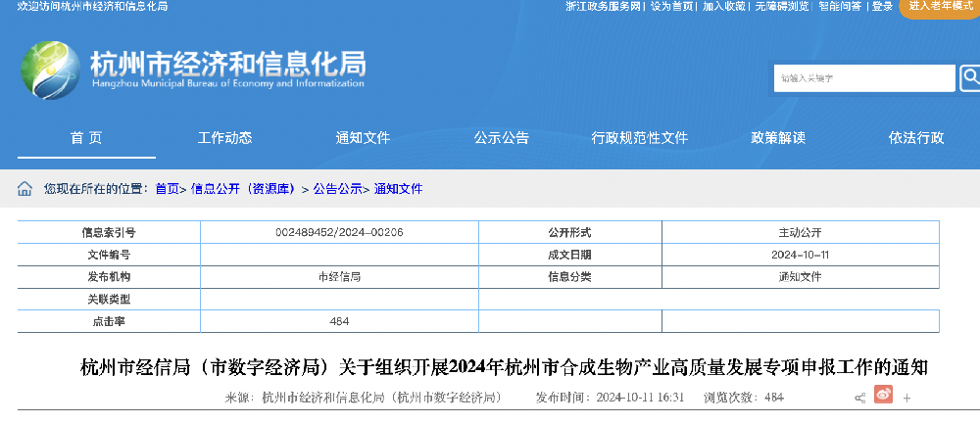Screen dimensions: 980x424
Task: Open 公示公告 navigation tab
Action: [501, 138]
